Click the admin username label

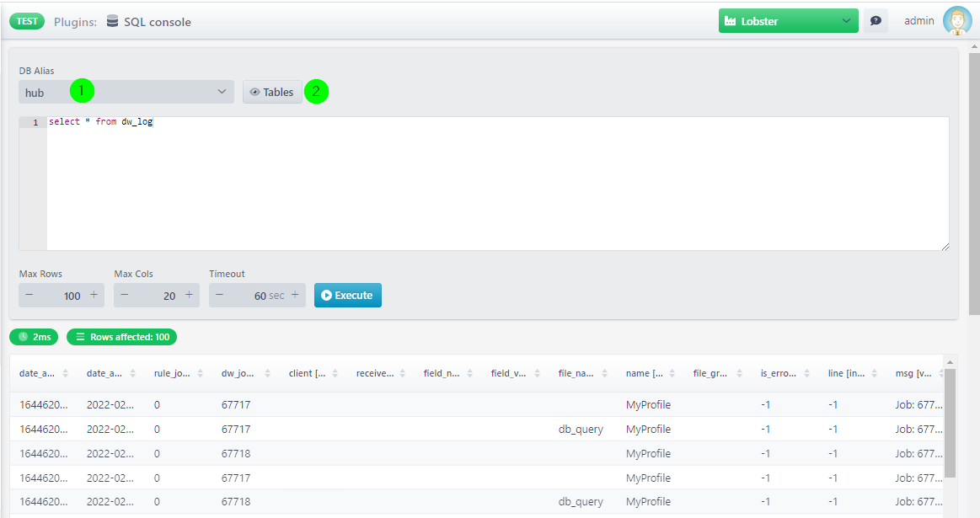(918, 20)
